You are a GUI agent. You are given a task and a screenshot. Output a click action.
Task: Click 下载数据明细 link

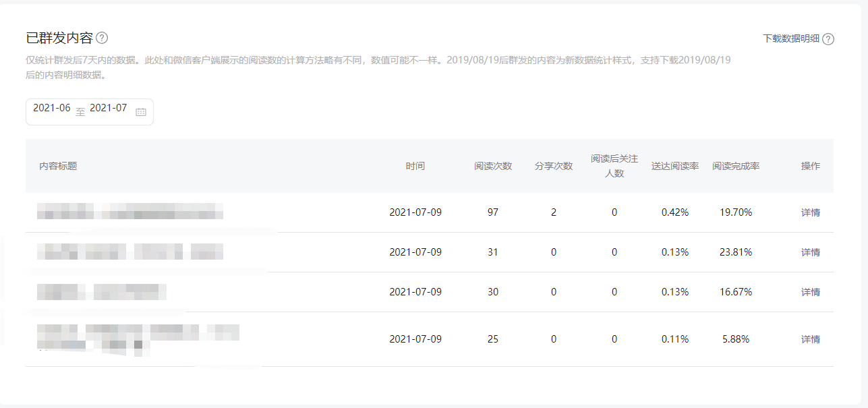[x=791, y=39]
